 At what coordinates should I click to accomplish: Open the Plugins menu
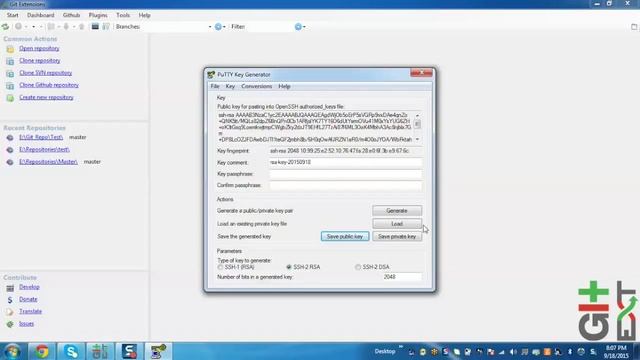coord(98,15)
